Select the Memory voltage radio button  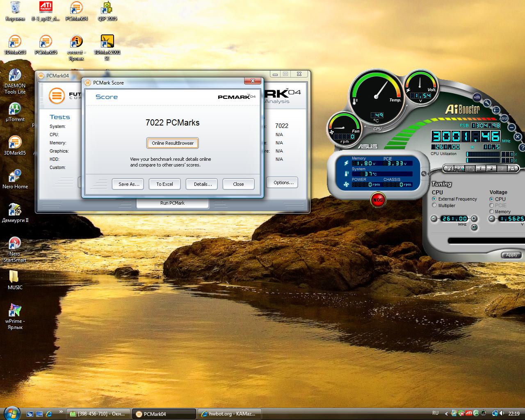491,212
